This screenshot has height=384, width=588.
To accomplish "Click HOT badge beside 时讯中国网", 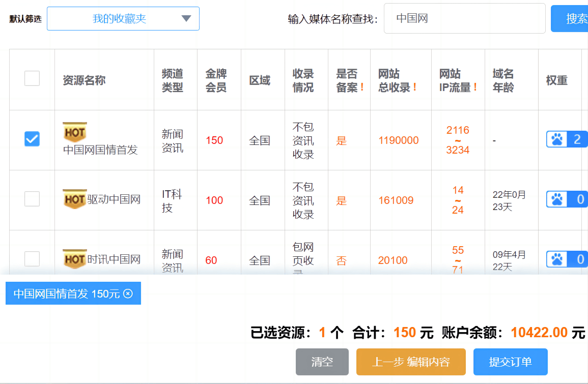I will point(75,259).
